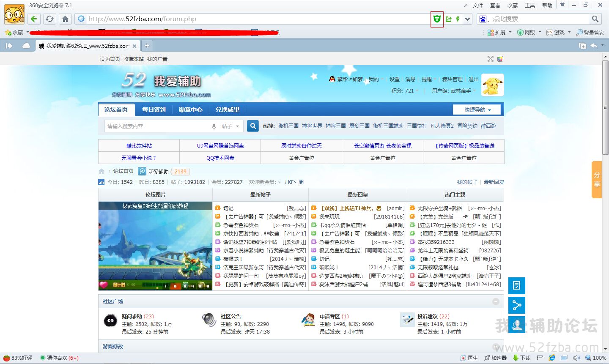Expand the 收藏 favorites dropdown arrow
This screenshot has width=609, height=364.
(27, 32)
